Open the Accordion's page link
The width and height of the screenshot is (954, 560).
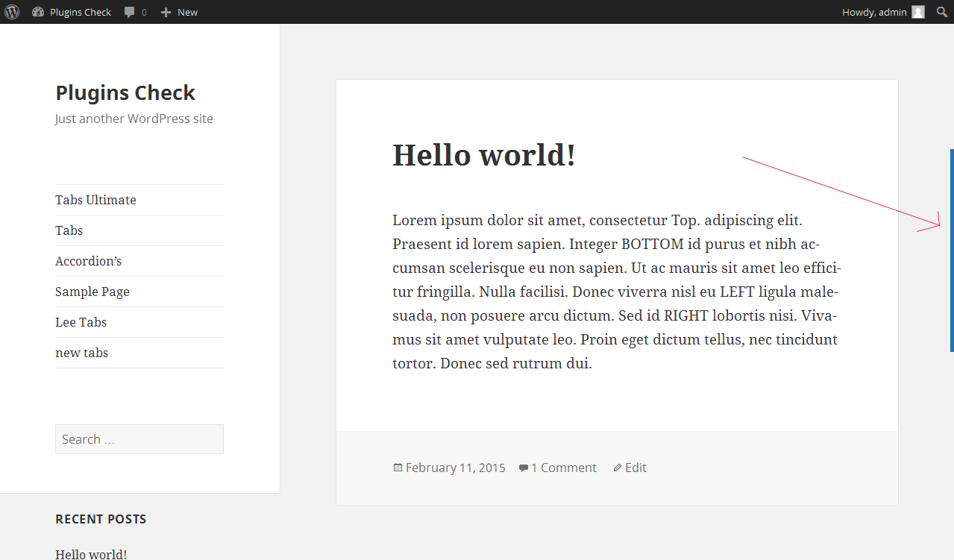coord(88,261)
